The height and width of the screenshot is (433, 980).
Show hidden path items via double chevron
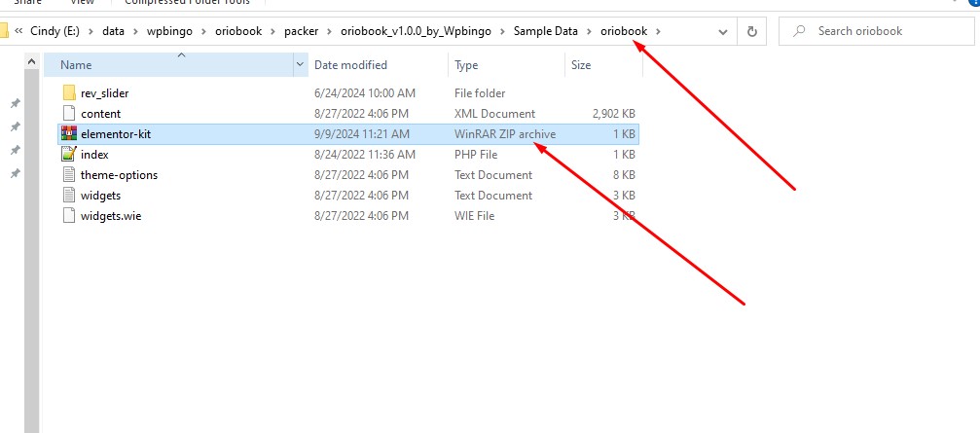click(18, 31)
